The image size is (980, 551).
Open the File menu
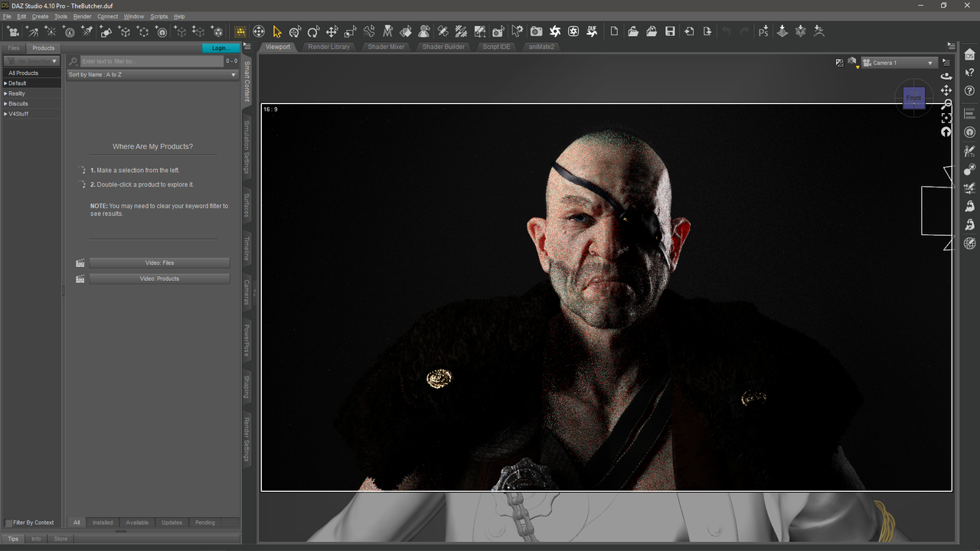(x=7, y=16)
